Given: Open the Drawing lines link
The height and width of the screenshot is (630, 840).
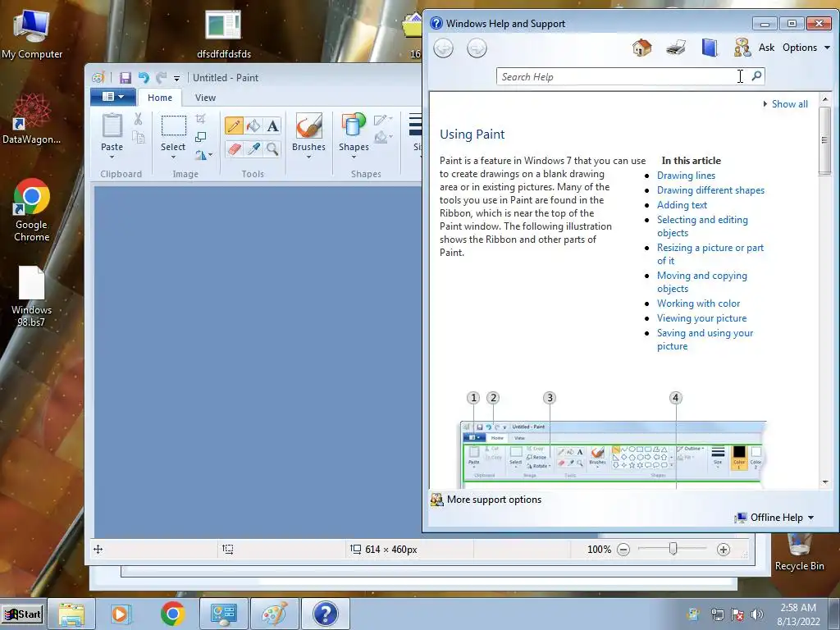Looking at the screenshot, I should click(x=686, y=176).
